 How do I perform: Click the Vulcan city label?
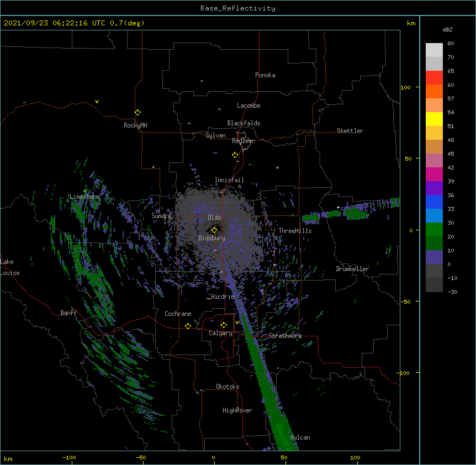click(300, 437)
